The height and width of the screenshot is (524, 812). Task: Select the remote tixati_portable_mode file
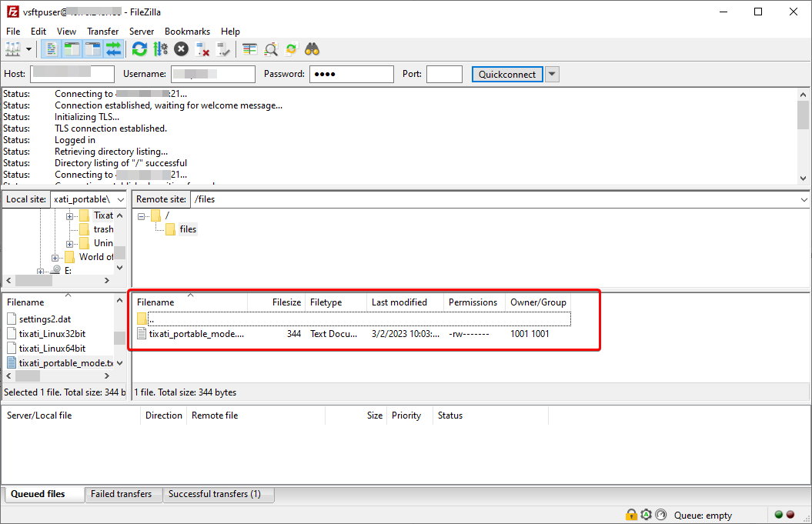pos(196,333)
